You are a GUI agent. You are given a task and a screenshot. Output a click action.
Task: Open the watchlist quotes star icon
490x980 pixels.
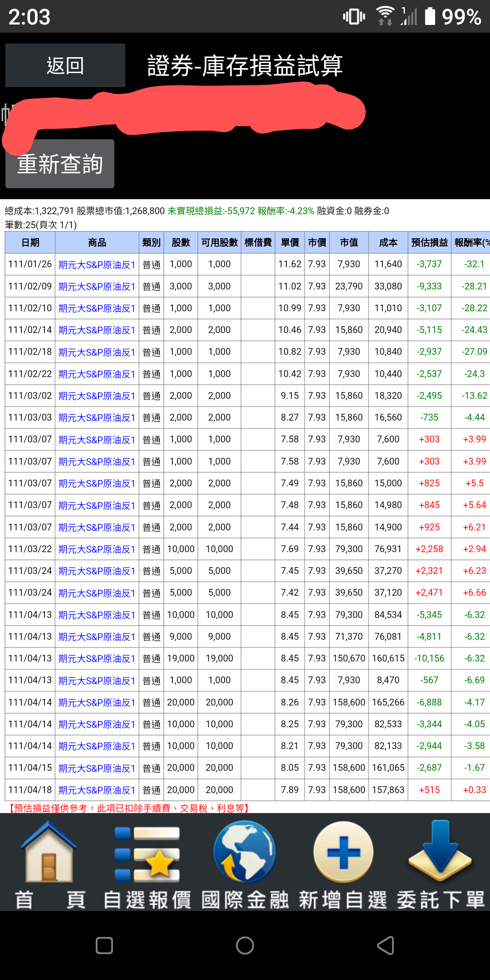147,854
